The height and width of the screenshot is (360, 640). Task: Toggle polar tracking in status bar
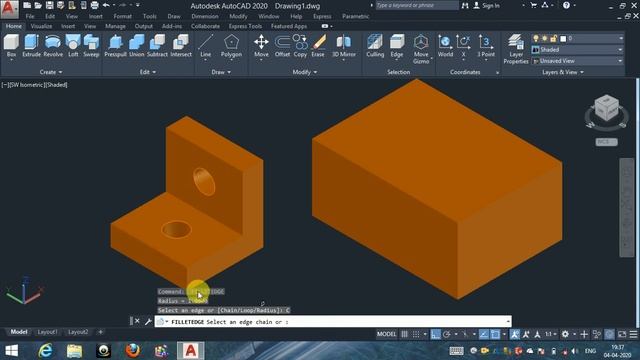(x=447, y=334)
